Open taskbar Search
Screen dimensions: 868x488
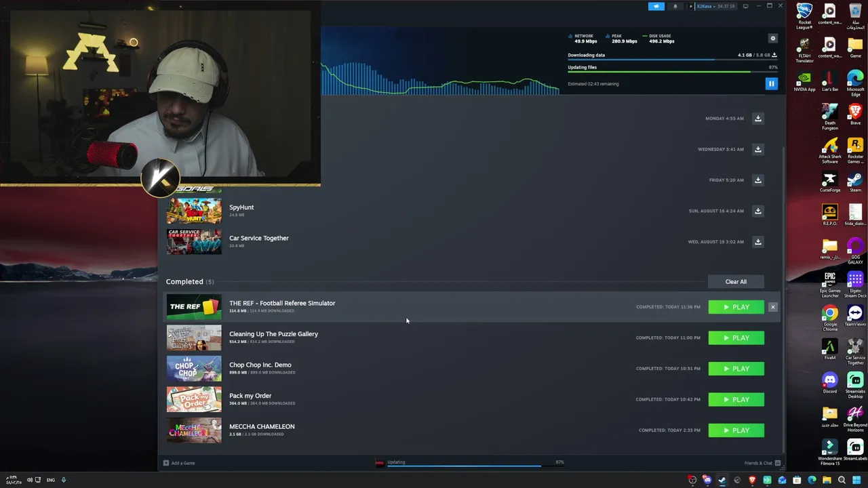[x=842, y=480]
